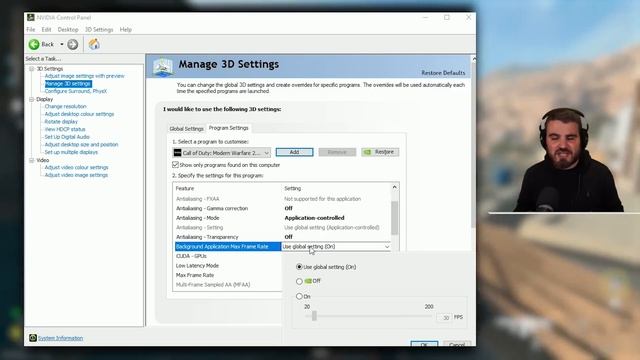Select the Off radio button
Screen dimensions: 640x360
pos(299,281)
